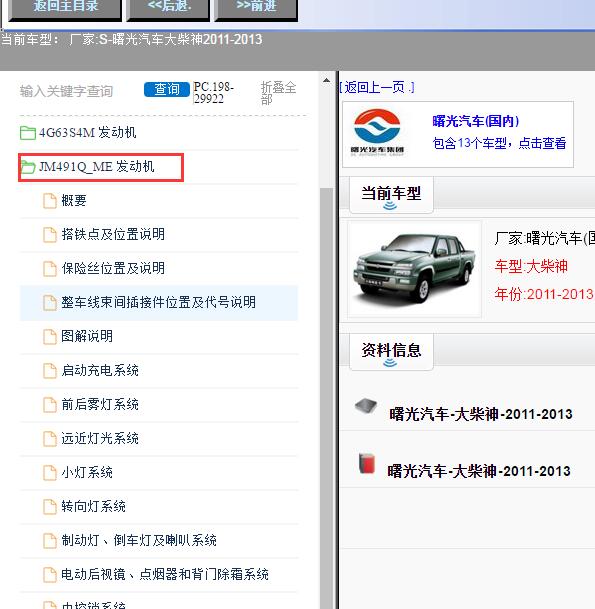Open the 保险丝位置及说明 document icon

coord(50,269)
